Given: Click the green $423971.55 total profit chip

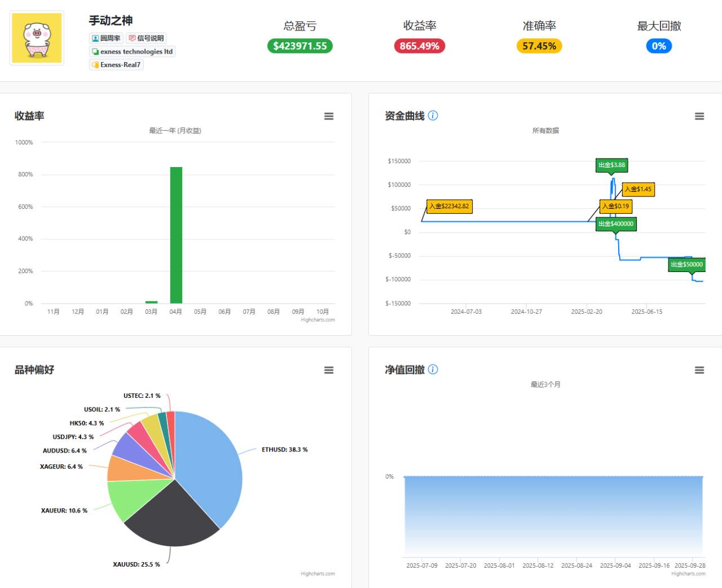Looking at the screenshot, I should pos(300,46).
